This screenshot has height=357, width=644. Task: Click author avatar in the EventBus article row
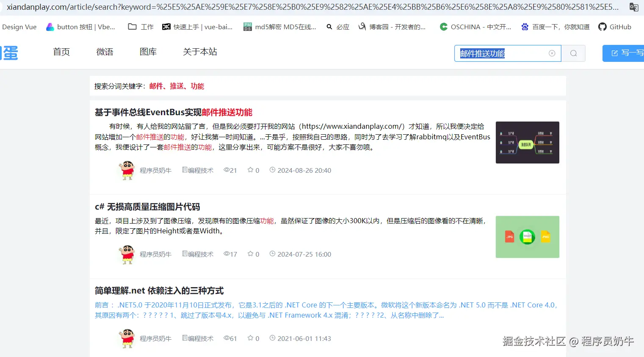tap(127, 170)
